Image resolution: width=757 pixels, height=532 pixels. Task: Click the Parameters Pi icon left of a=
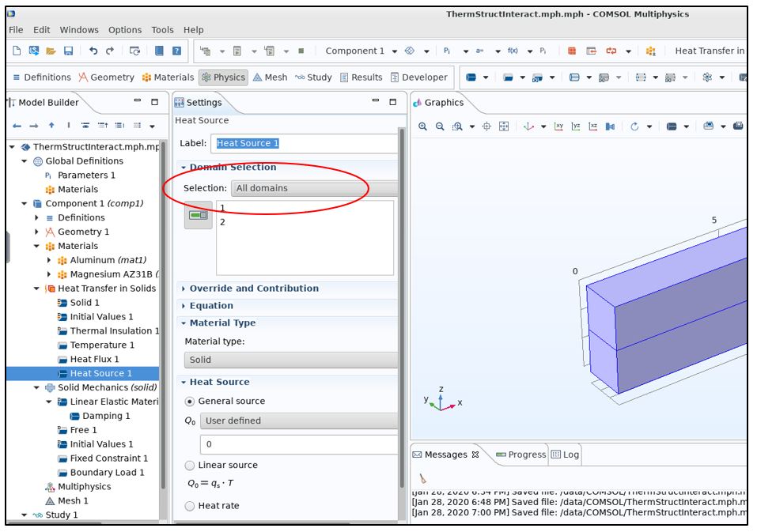447,51
